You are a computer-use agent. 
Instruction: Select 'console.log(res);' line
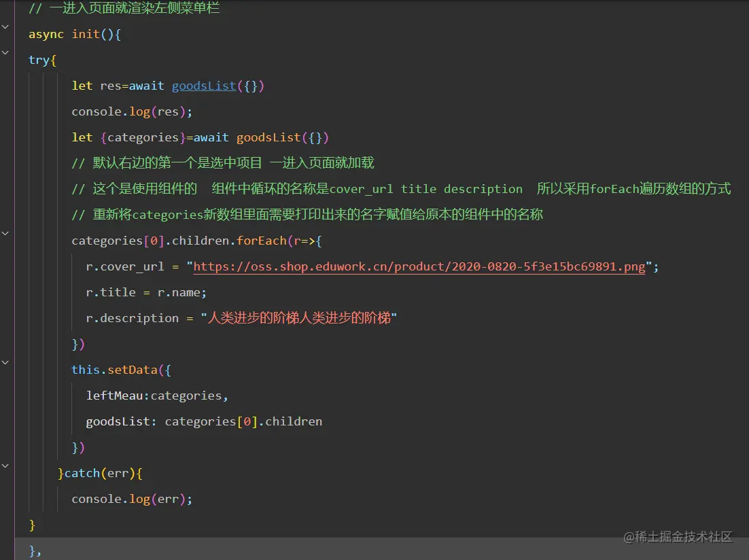132,112
